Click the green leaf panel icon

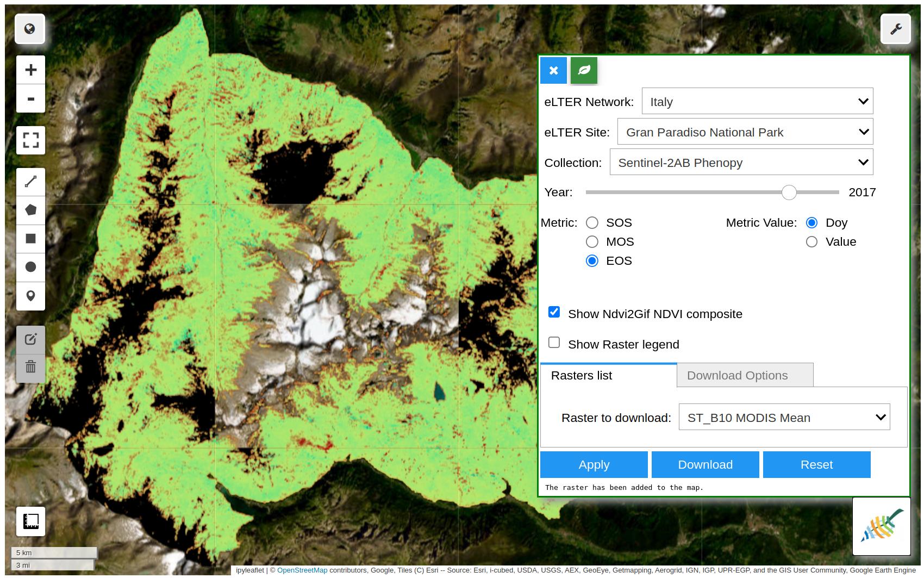[x=584, y=70]
